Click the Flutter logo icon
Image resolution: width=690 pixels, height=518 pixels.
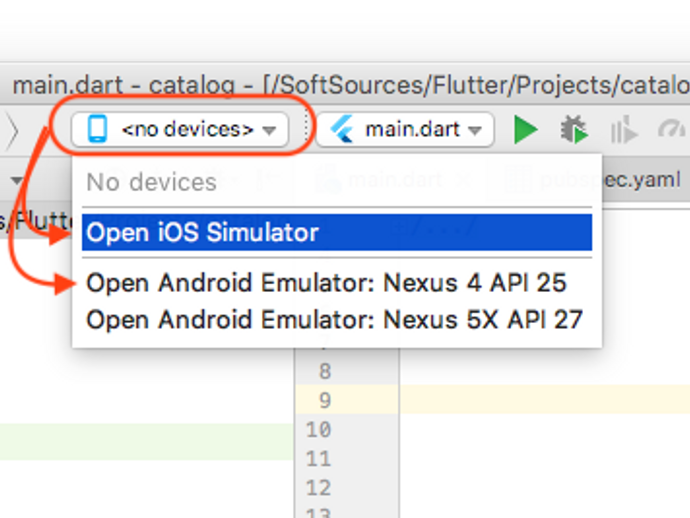click(343, 129)
